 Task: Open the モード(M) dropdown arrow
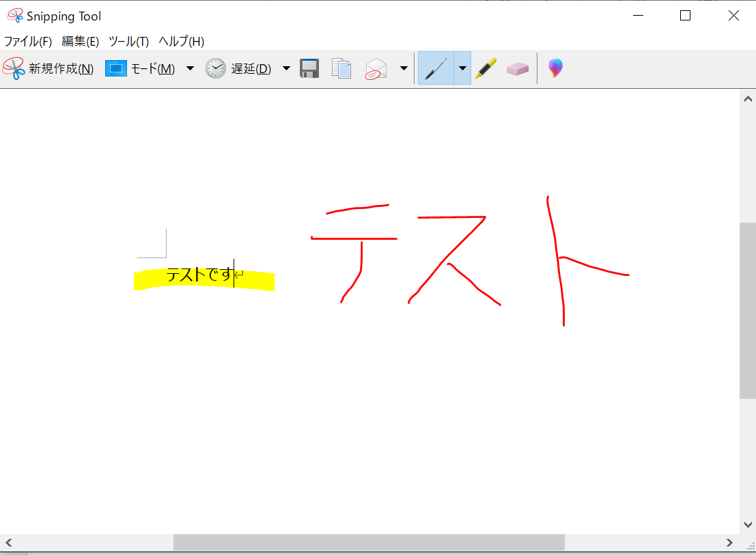(x=189, y=68)
